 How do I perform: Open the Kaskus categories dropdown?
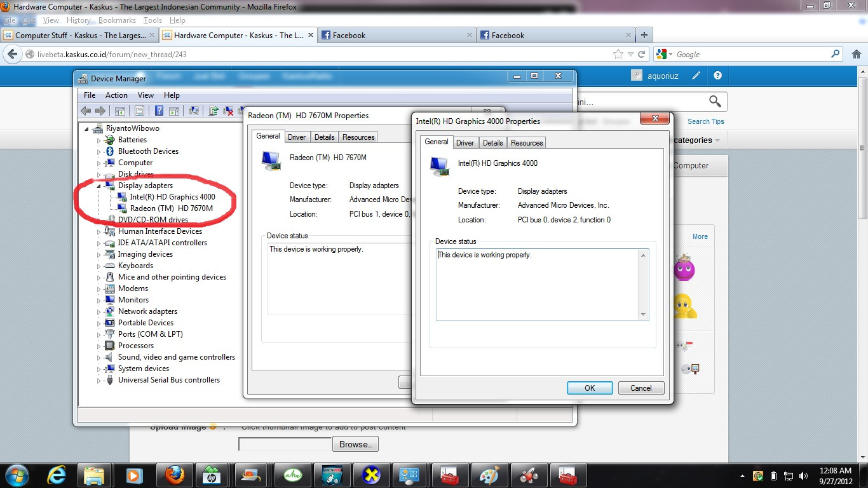[696, 140]
